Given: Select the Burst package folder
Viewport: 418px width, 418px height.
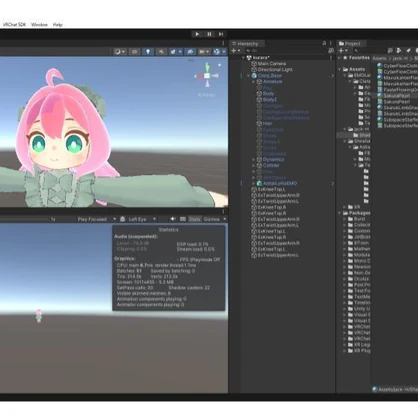Looking at the screenshot, I should 357,219.
